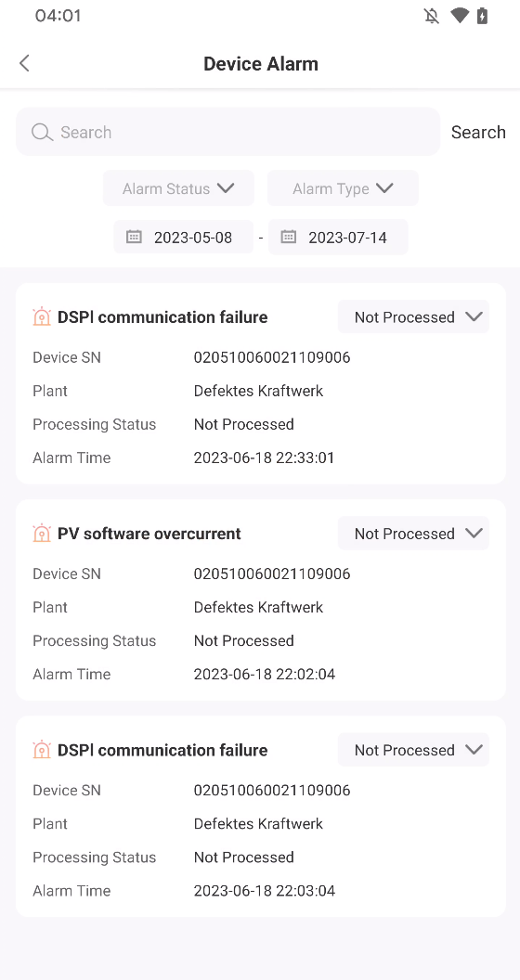Tap the PV software overcurrent alarm icon

(x=41, y=533)
